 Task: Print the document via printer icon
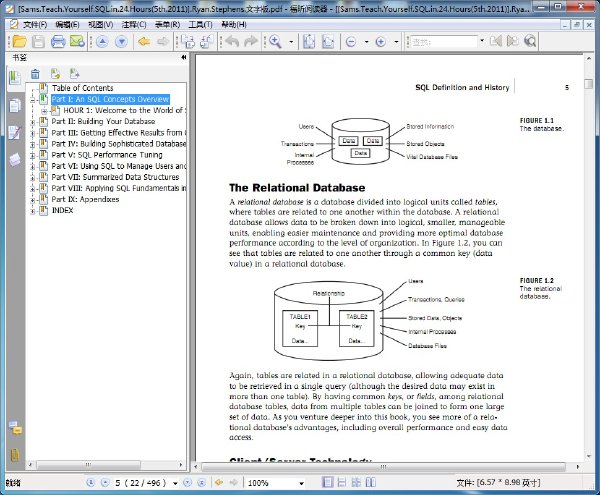58,41
